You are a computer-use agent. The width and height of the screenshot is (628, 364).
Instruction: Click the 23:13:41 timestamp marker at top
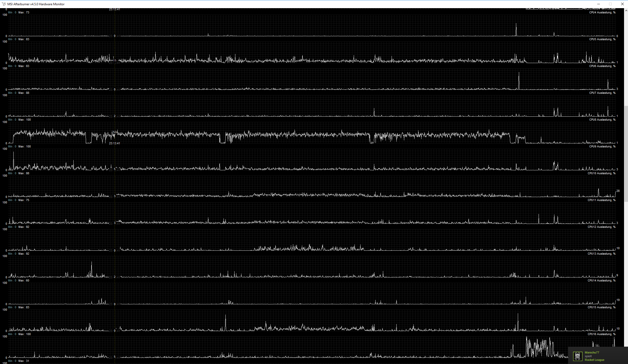tap(114, 9)
